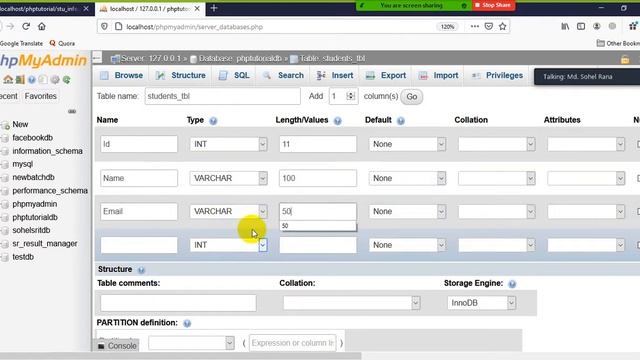Open Type dropdown for Name column
The image size is (640, 360).
(x=228, y=178)
